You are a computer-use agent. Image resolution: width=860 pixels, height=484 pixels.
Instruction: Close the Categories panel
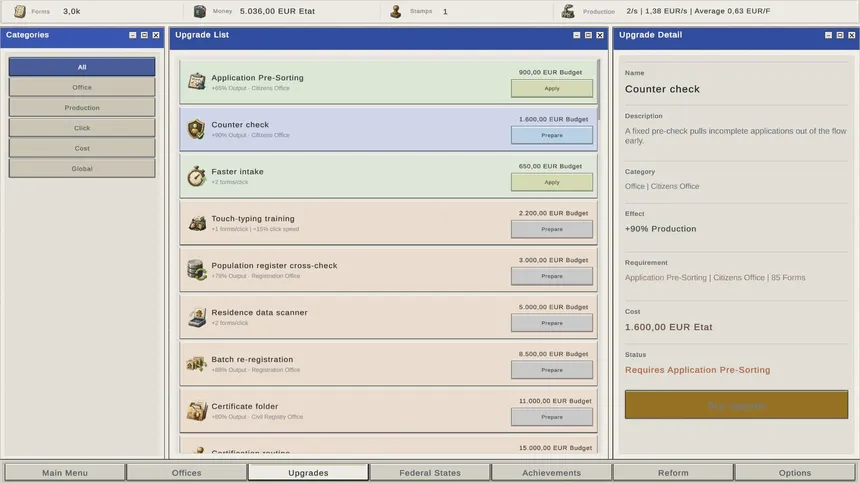(156, 35)
